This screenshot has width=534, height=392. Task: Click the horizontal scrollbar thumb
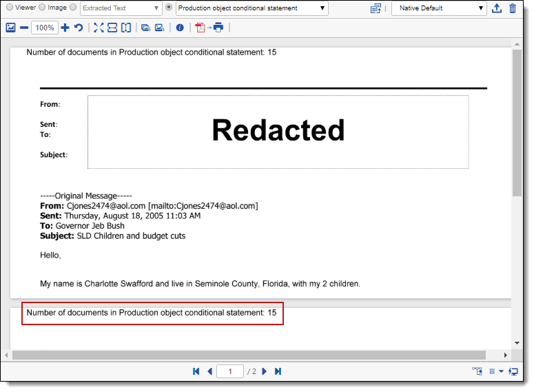click(x=249, y=355)
